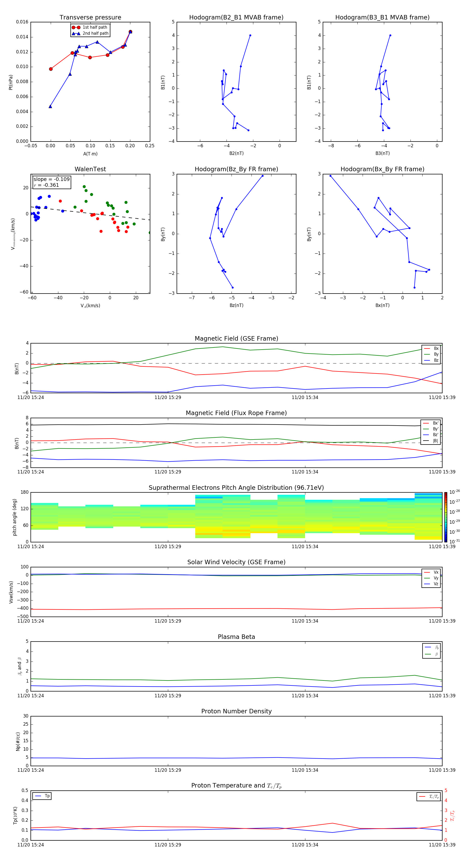Image resolution: width=473 pixels, height=868 pixels.
Task: Click 'Bz' in the GSE Frame legend
Action: click(431, 361)
